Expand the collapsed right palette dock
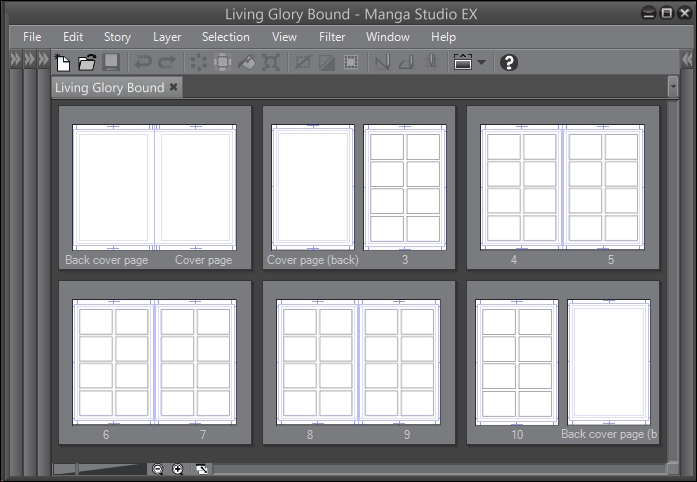This screenshot has width=697, height=482. pyautogui.click(x=687, y=59)
